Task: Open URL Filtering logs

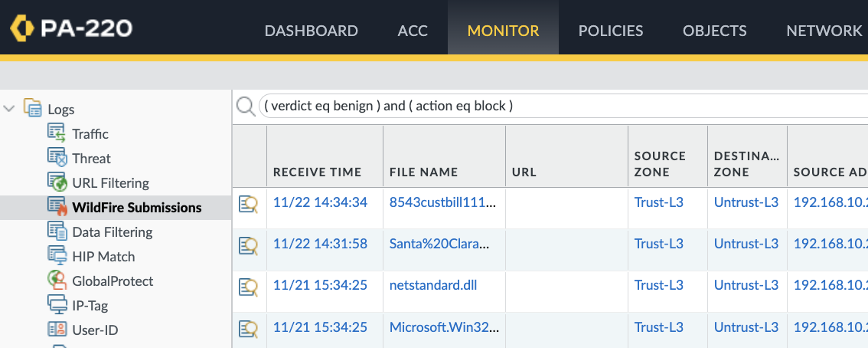Action: coord(111,183)
